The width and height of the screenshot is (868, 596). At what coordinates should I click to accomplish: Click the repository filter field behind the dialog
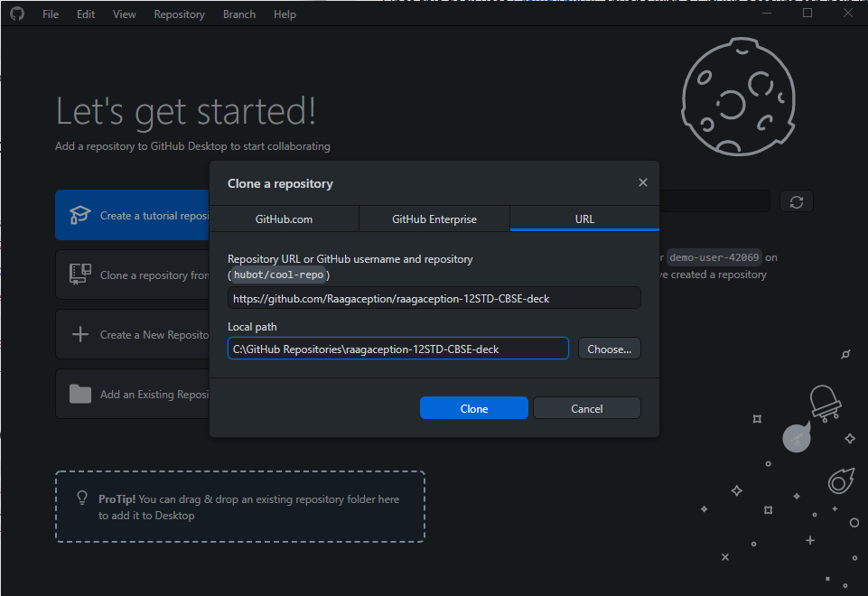714,201
